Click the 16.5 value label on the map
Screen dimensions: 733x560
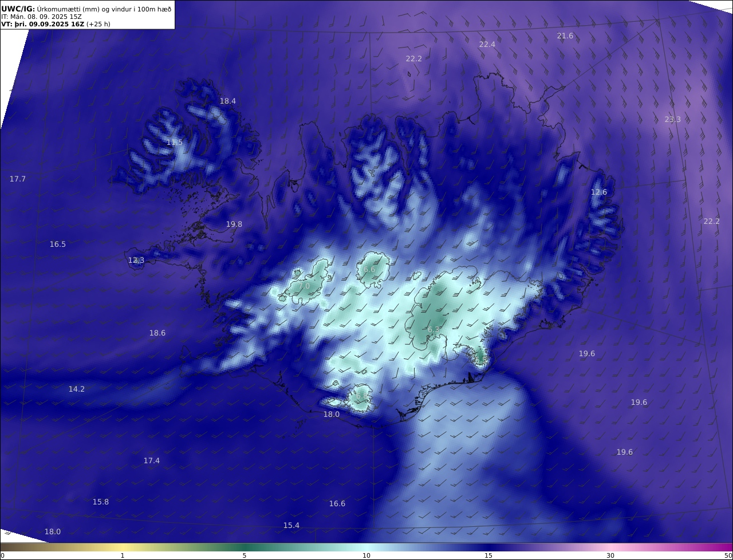(58, 244)
